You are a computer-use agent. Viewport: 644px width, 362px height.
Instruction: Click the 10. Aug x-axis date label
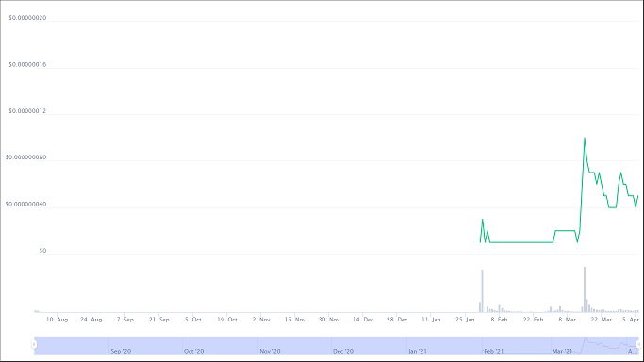pyautogui.click(x=57, y=320)
